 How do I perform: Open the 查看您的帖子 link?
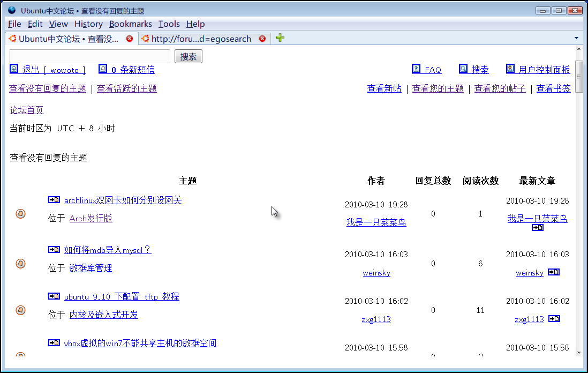tap(500, 88)
